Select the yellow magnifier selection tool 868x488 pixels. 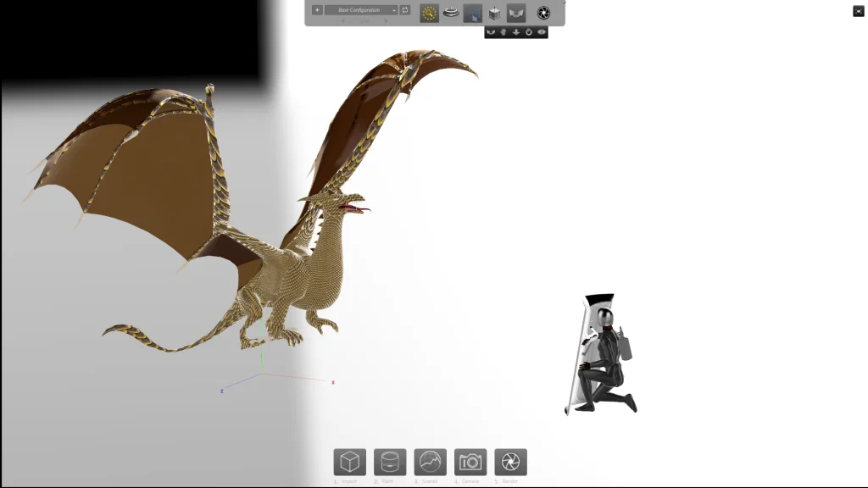click(429, 13)
